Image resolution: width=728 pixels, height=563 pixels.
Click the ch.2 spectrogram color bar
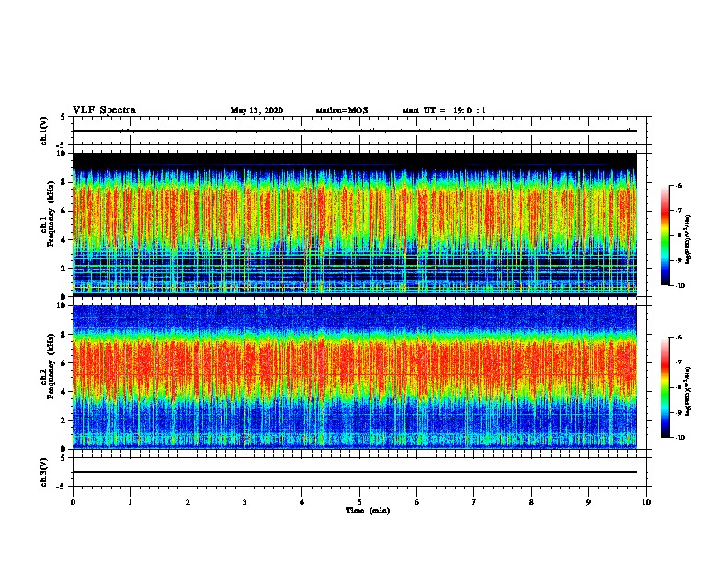(x=665, y=387)
